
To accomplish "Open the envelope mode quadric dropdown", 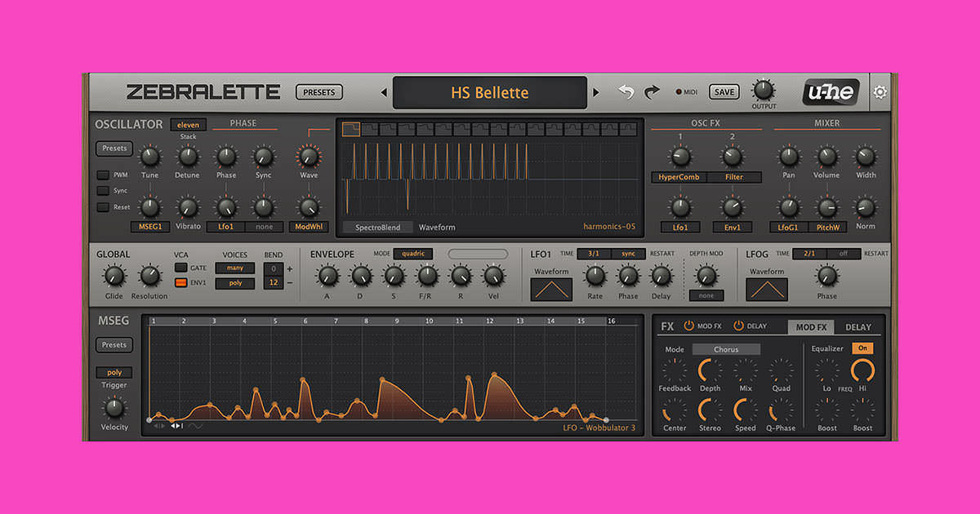I will pos(412,254).
